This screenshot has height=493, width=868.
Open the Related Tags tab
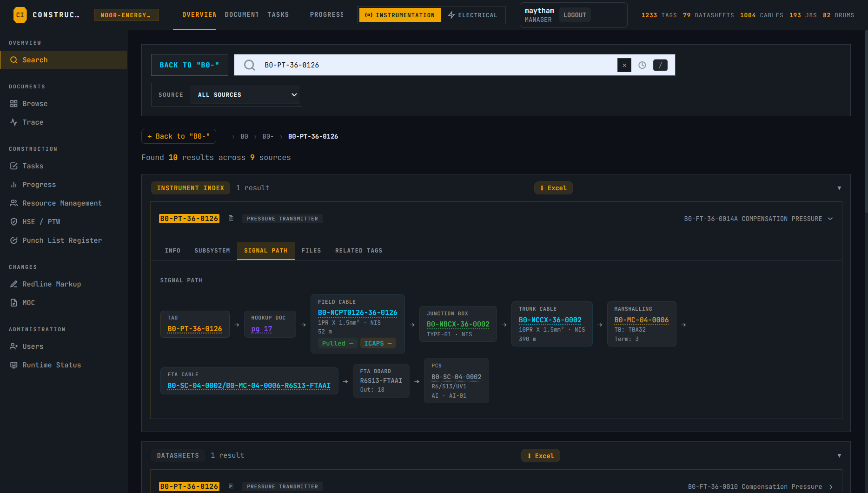359,251
